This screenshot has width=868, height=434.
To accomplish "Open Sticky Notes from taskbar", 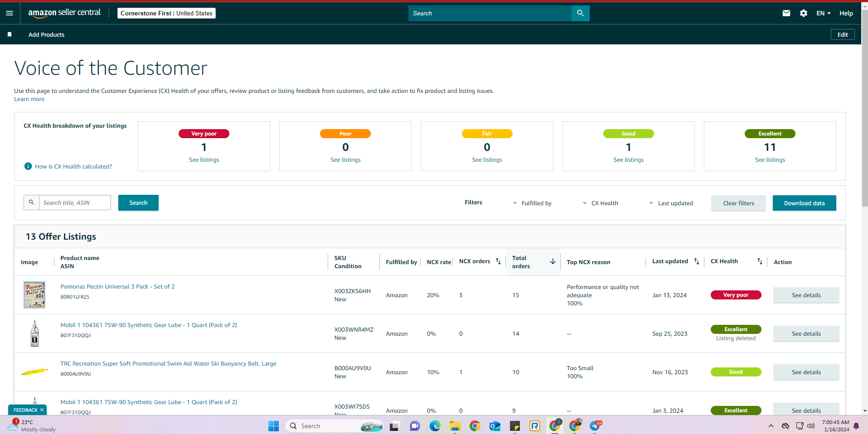I will 514,426.
